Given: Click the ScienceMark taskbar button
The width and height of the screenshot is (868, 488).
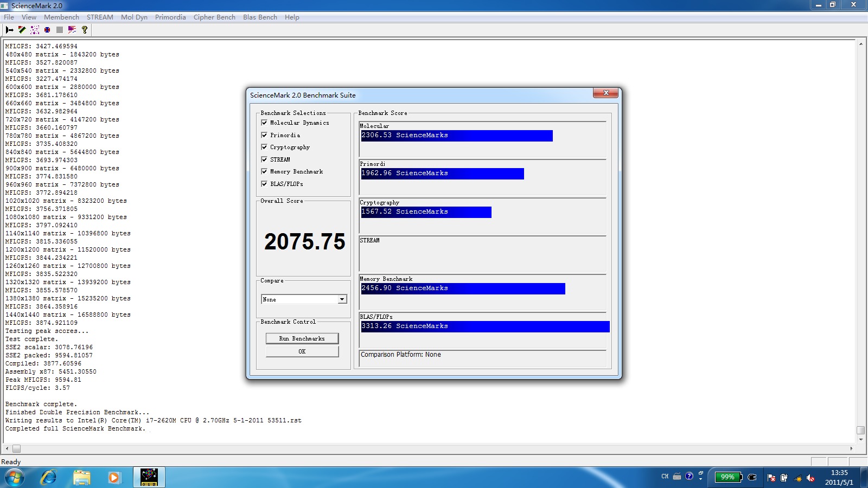Looking at the screenshot, I should [149, 478].
